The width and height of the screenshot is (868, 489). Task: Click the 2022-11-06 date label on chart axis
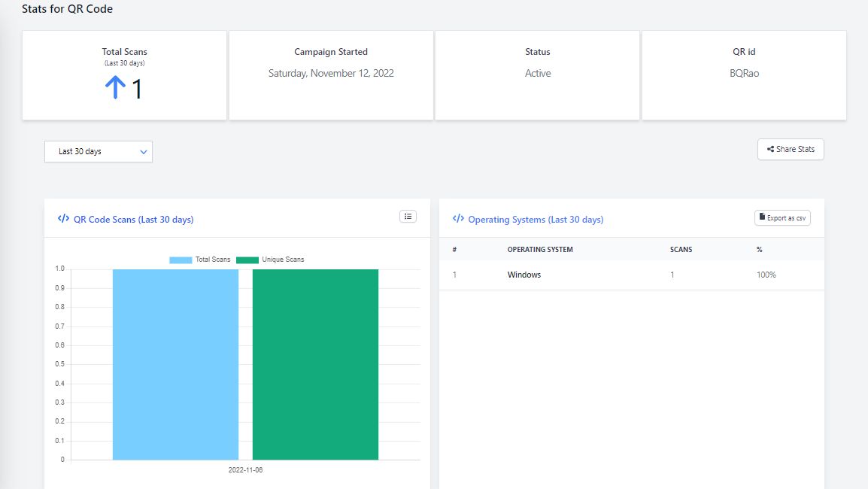[245, 470]
